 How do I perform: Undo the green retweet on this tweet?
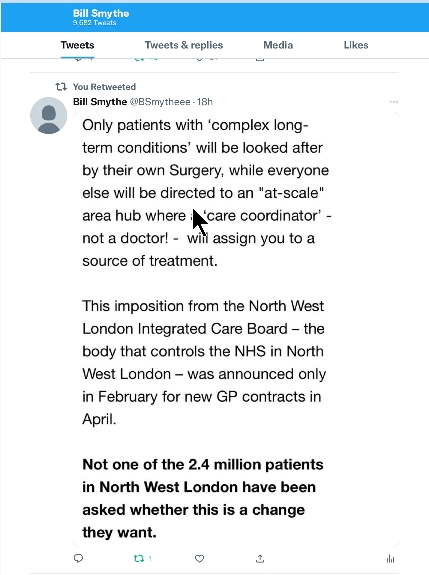point(139,558)
